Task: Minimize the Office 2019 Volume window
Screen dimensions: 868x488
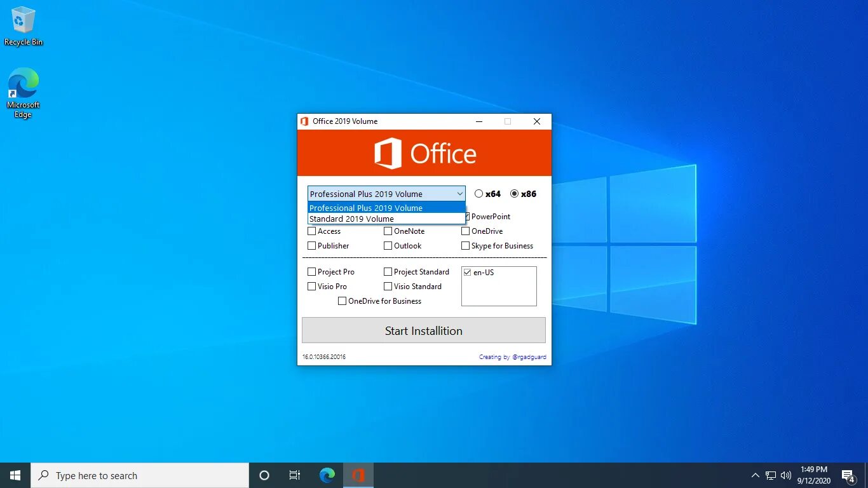Action: [x=478, y=121]
